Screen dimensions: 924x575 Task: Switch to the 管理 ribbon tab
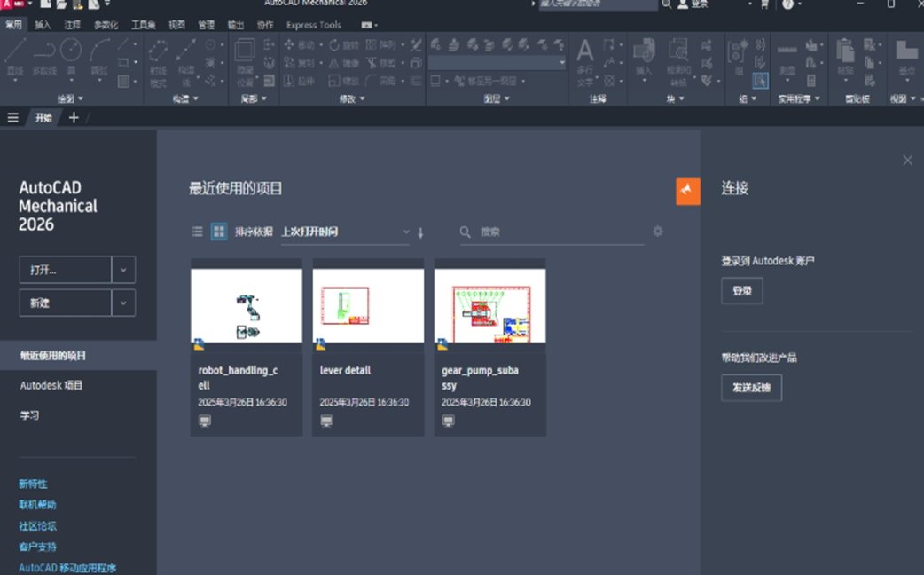click(207, 25)
